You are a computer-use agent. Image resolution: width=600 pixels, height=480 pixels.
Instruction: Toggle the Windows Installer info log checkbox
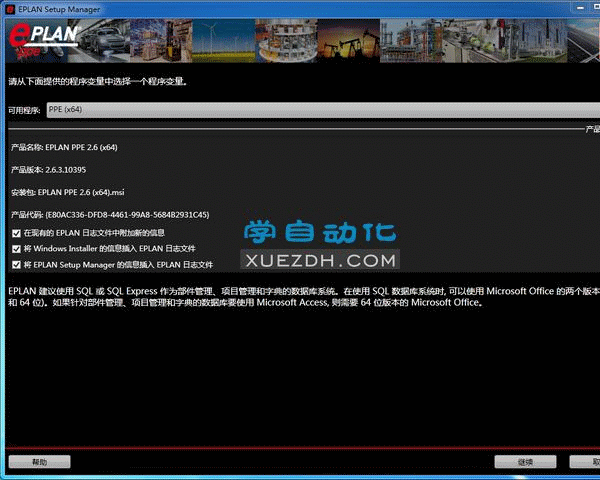pyautogui.click(x=16, y=249)
